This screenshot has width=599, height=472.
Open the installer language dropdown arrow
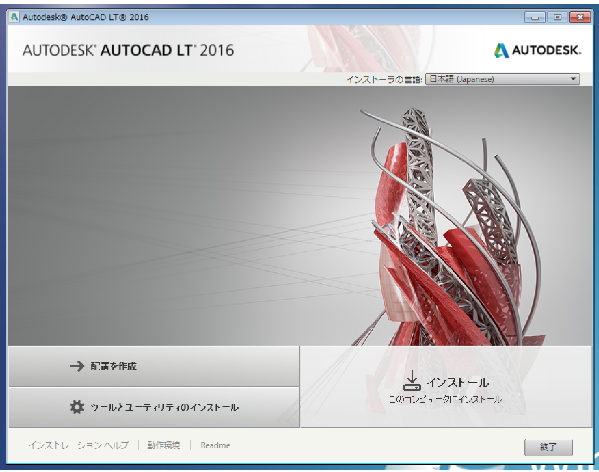coord(573,79)
